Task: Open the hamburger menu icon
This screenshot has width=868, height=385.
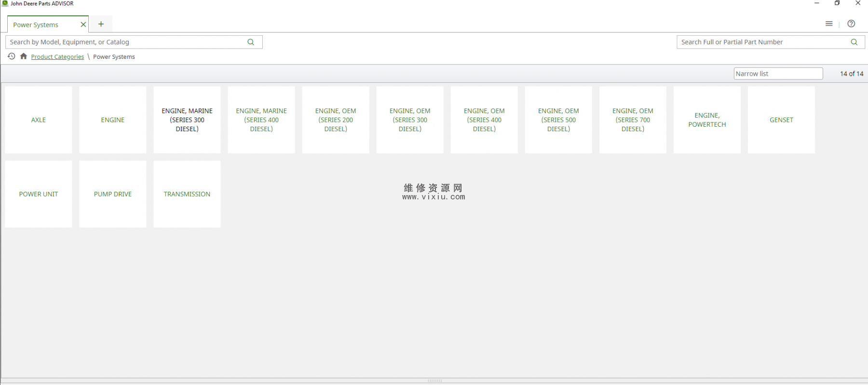Action: 829,24
